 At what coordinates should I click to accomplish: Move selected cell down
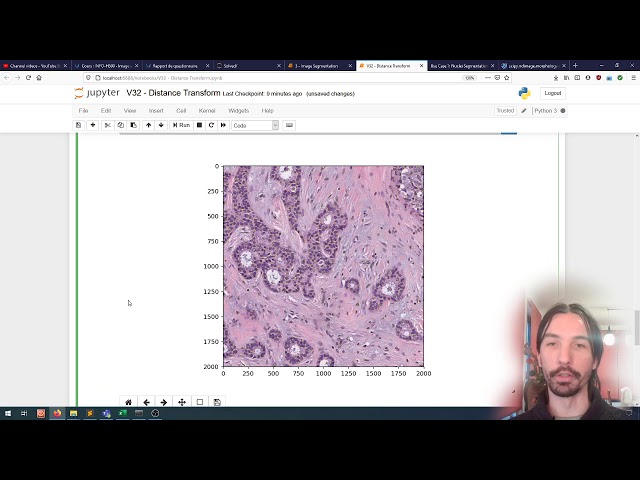click(x=161, y=125)
